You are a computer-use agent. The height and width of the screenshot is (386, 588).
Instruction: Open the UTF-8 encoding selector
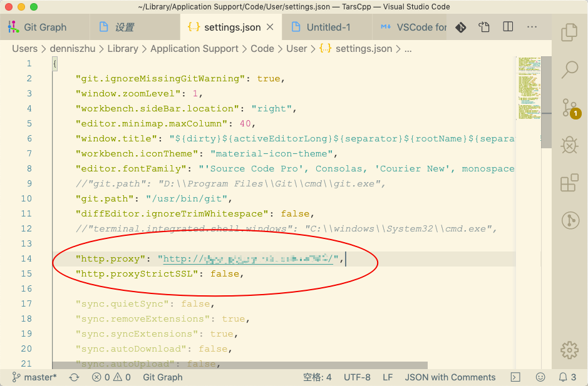pyautogui.click(x=357, y=377)
